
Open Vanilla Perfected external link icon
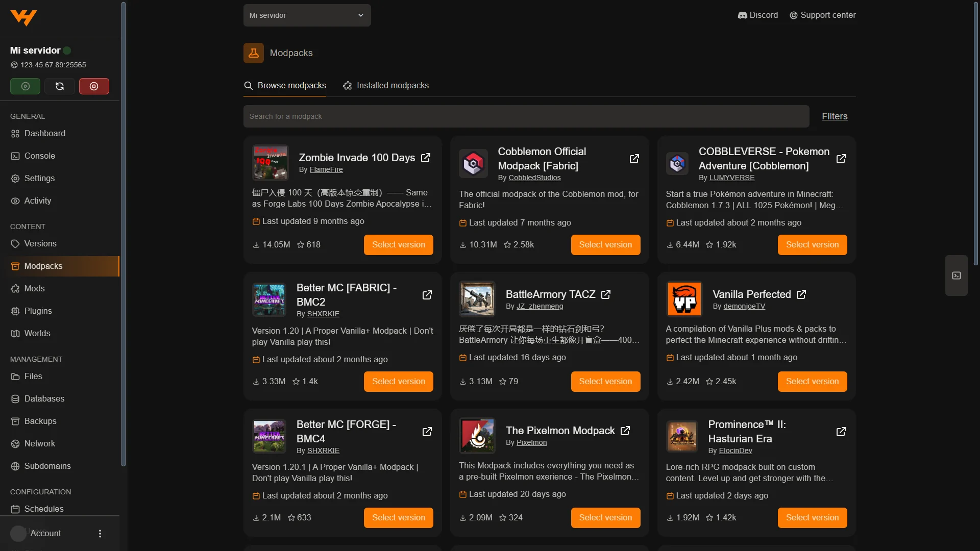click(x=801, y=294)
